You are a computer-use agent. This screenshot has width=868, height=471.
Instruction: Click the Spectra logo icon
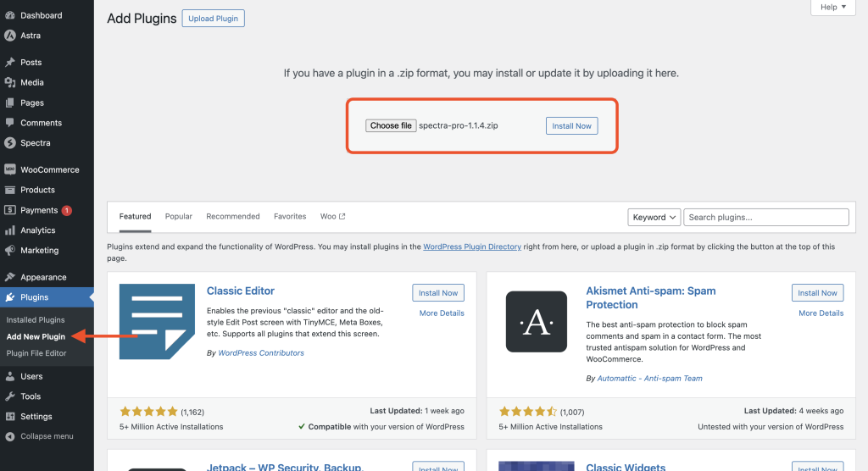10,143
